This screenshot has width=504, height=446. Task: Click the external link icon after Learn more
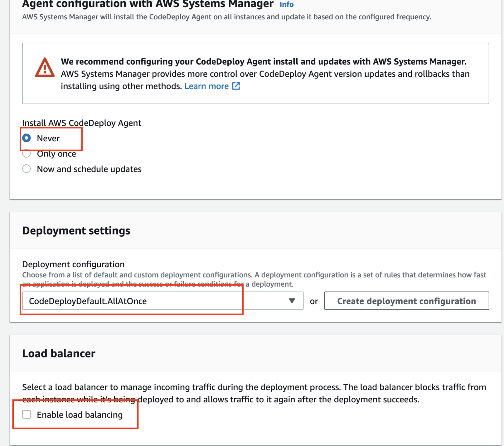[236, 86]
